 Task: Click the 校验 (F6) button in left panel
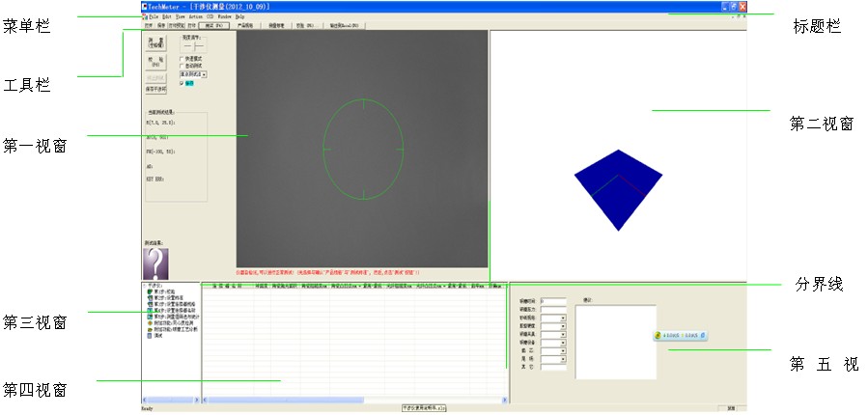pyautogui.click(x=155, y=62)
